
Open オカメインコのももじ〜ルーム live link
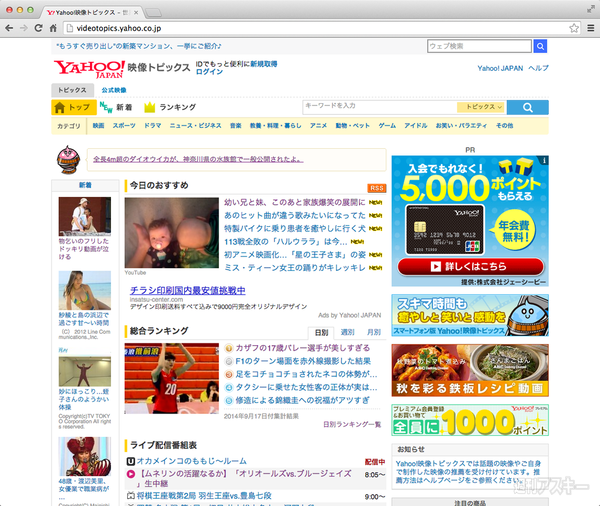click(x=192, y=461)
